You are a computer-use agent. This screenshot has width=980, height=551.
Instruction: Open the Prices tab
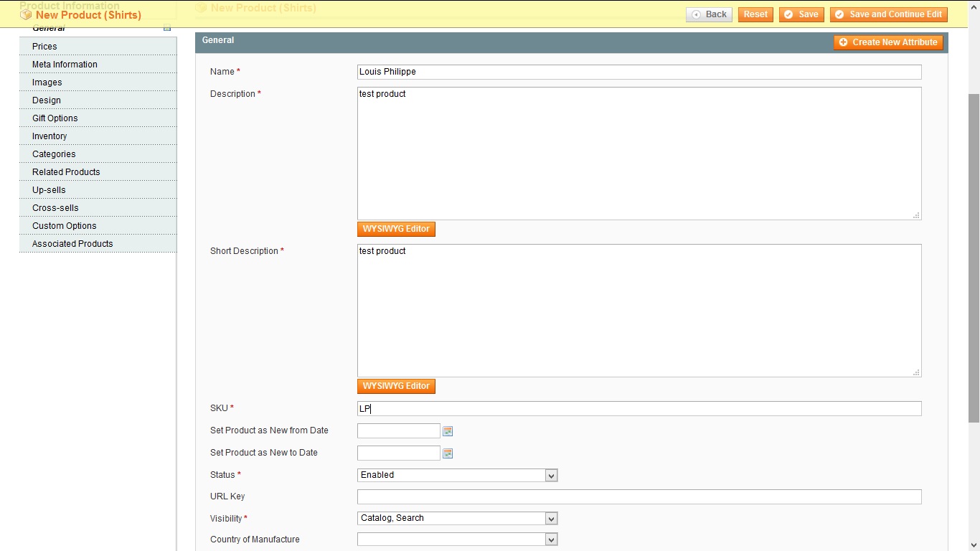pos(98,47)
